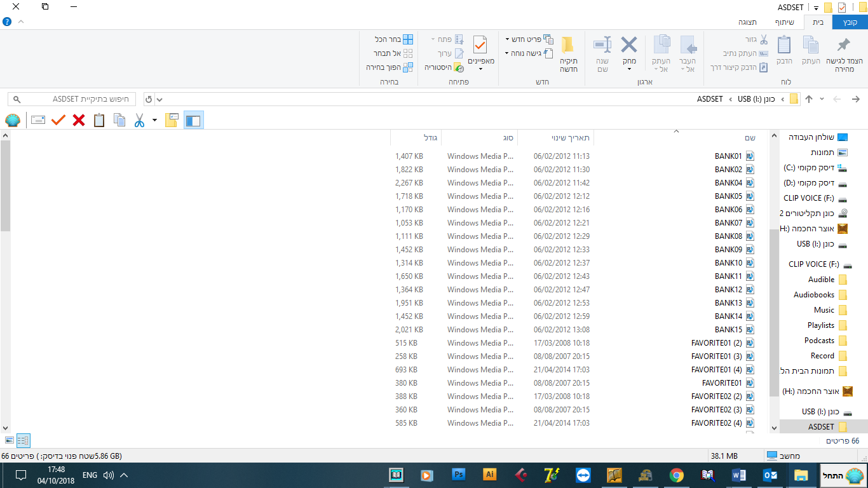868x488 pixels.
Task: Switch to the View tab (תצוגה)
Action: click(747, 22)
